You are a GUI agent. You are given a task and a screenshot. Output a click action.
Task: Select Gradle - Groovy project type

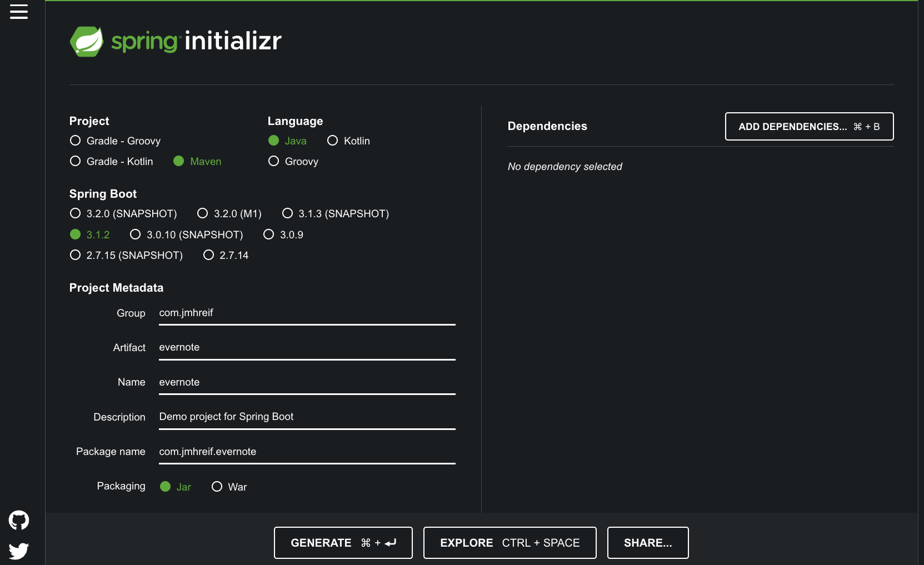tap(115, 141)
